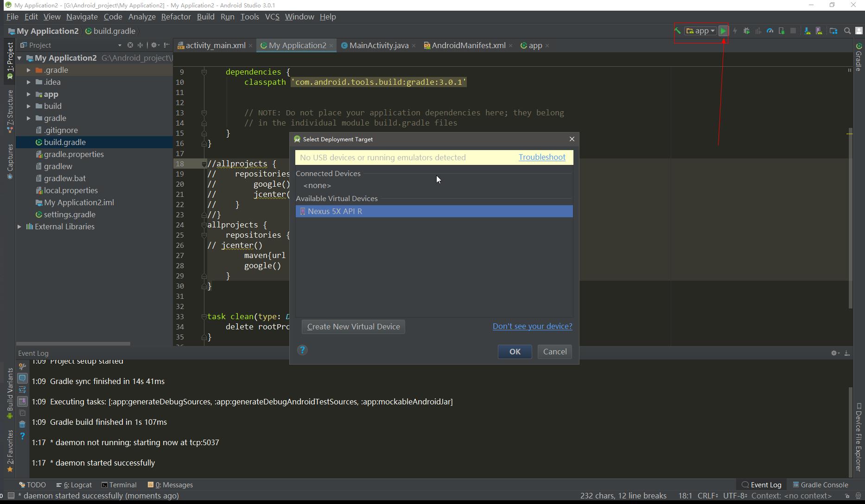865x504 pixels.
Task: Click the Event Log settings wrench icon
Action: pos(22,366)
